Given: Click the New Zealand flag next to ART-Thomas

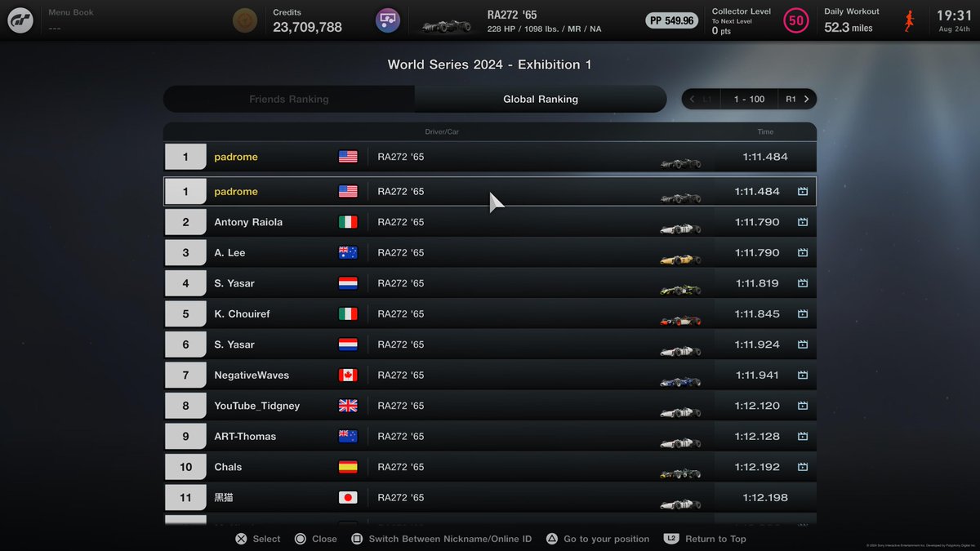Looking at the screenshot, I should (x=348, y=437).
